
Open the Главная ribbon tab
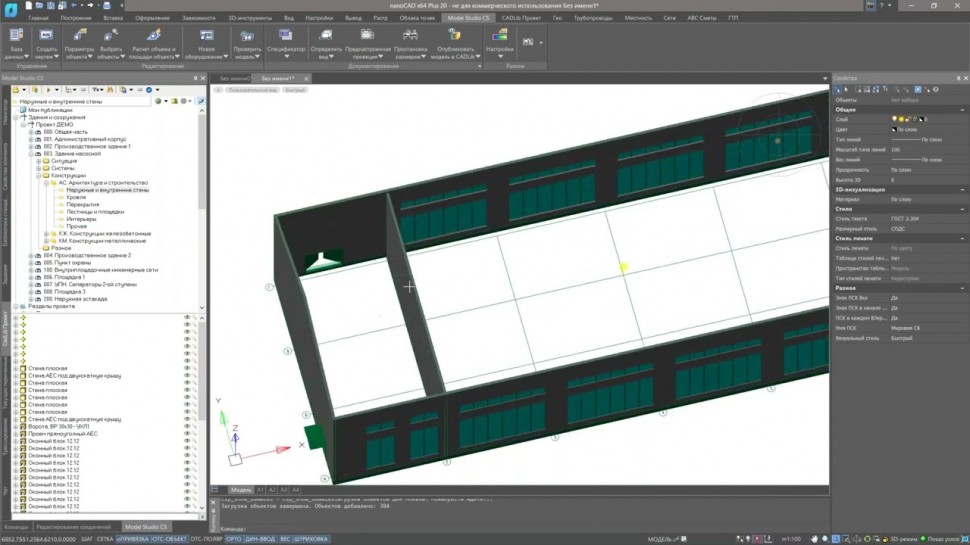[x=38, y=18]
